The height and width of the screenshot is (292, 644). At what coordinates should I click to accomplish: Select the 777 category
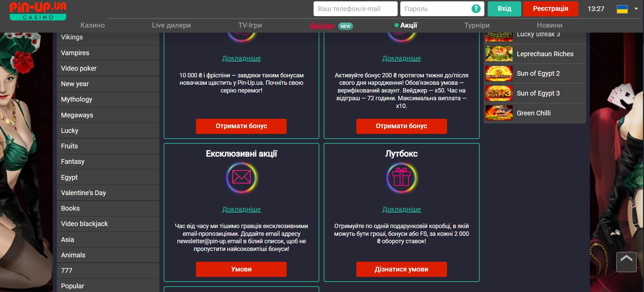(108, 270)
